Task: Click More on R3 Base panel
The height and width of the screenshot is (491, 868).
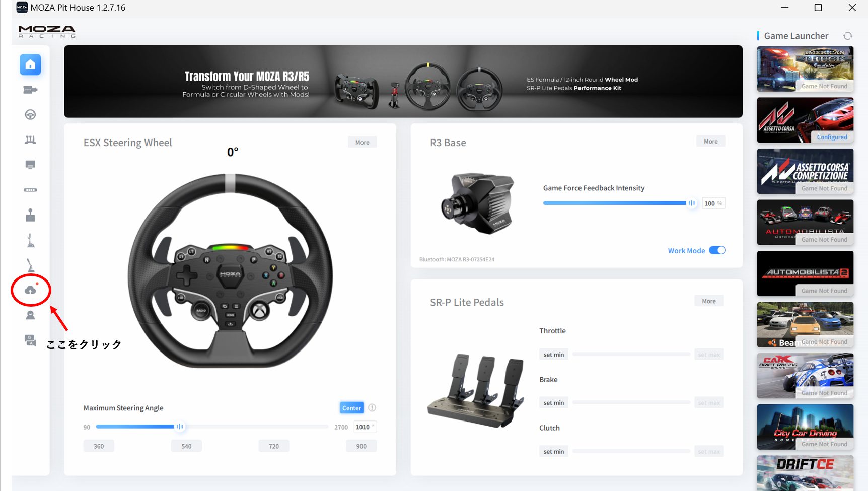Action: coord(710,142)
